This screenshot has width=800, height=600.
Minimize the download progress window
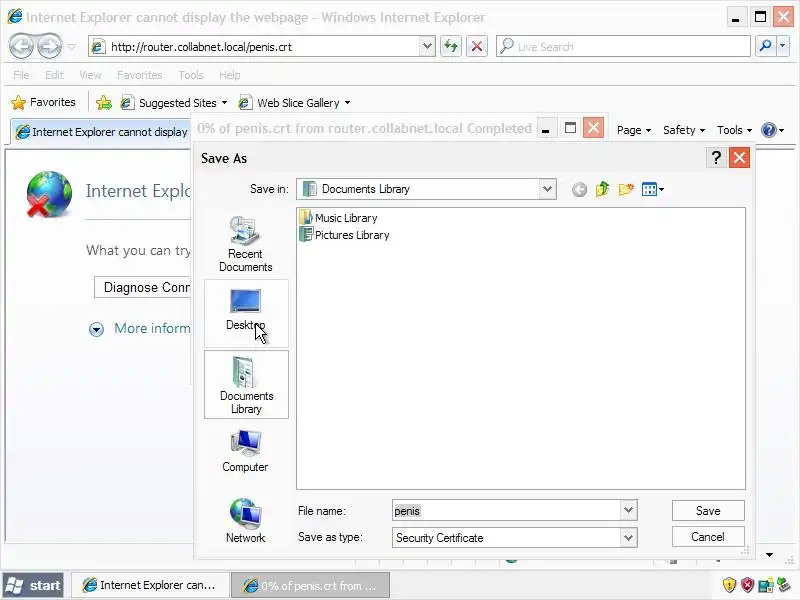pyautogui.click(x=545, y=128)
